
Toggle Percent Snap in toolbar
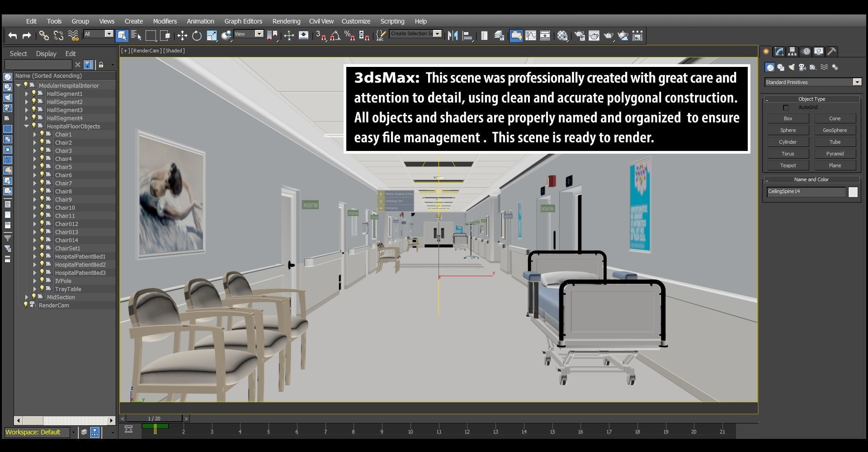coord(349,35)
